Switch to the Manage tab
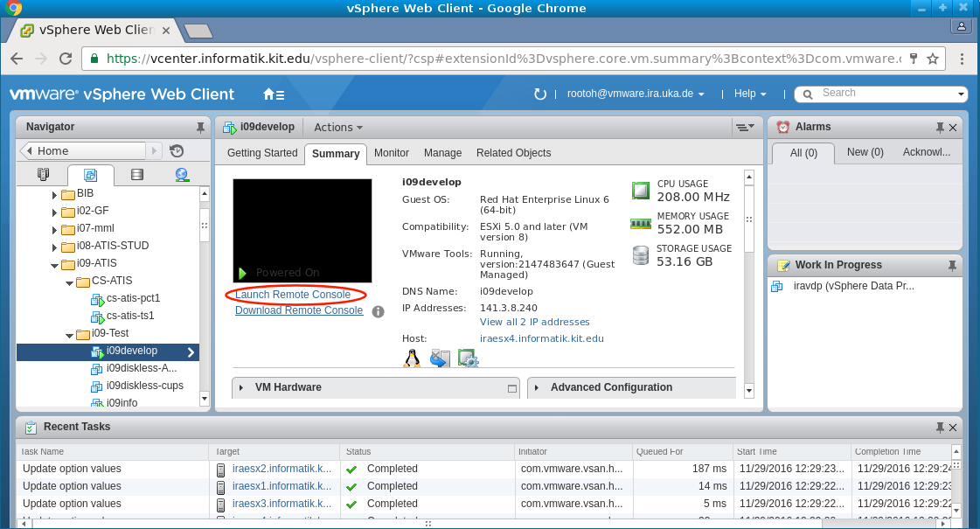The height and width of the screenshot is (529, 980). 442,153
